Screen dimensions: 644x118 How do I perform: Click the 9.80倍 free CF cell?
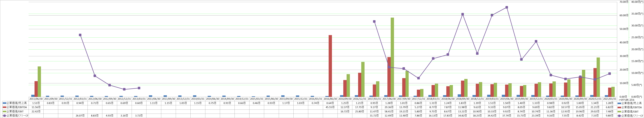point(609,116)
